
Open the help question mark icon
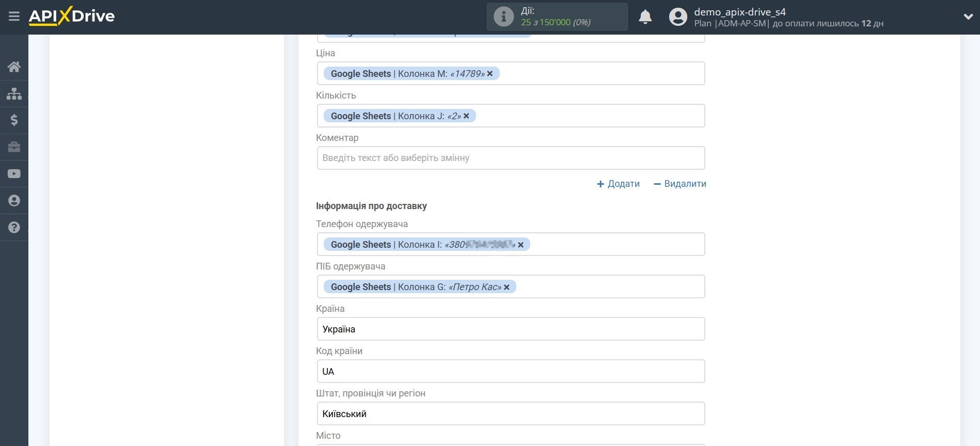coord(14,228)
